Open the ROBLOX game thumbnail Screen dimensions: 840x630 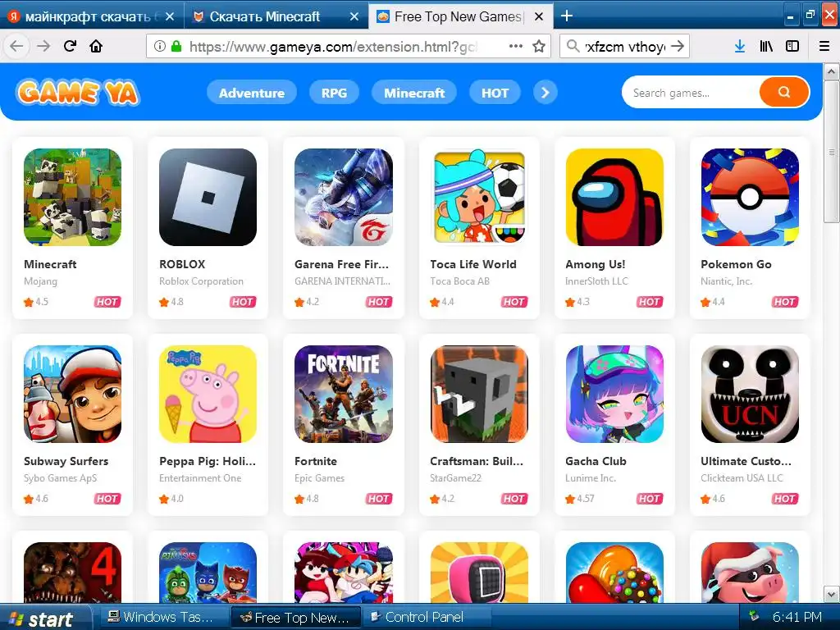tap(208, 197)
